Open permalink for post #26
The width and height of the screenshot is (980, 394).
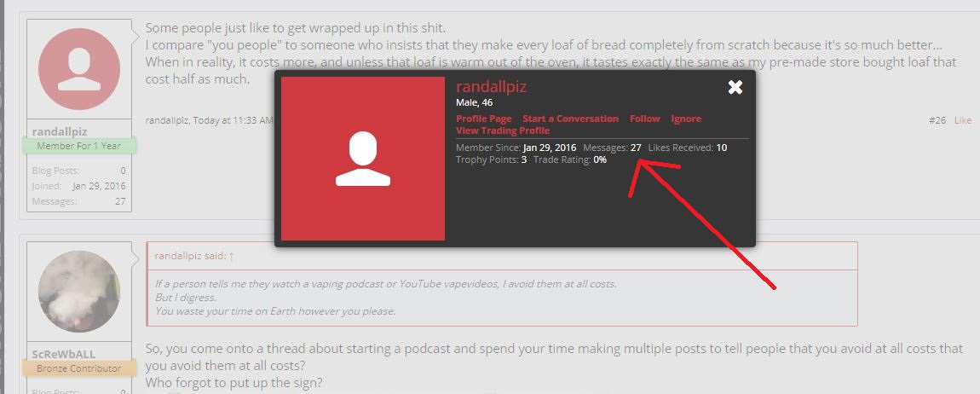pyautogui.click(x=937, y=120)
